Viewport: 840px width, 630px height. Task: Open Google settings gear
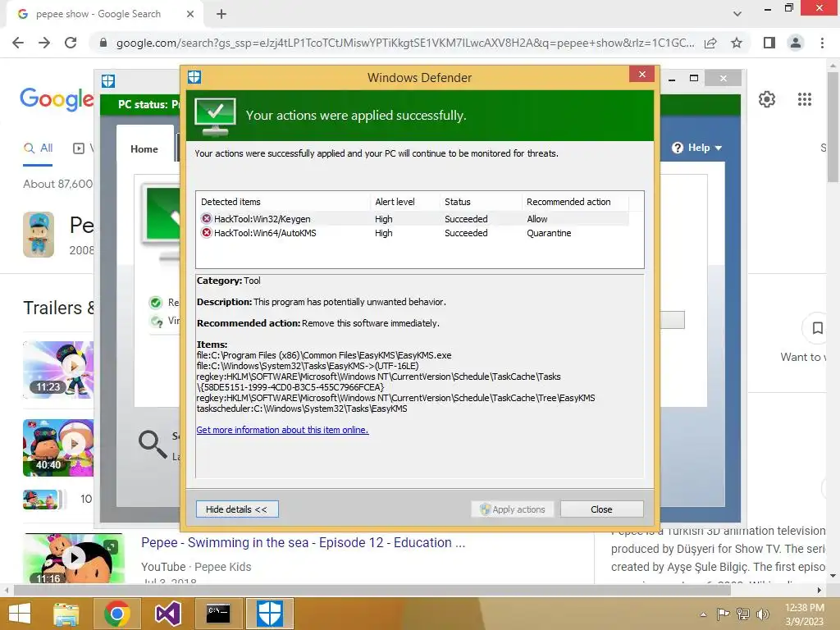[x=767, y=99]
